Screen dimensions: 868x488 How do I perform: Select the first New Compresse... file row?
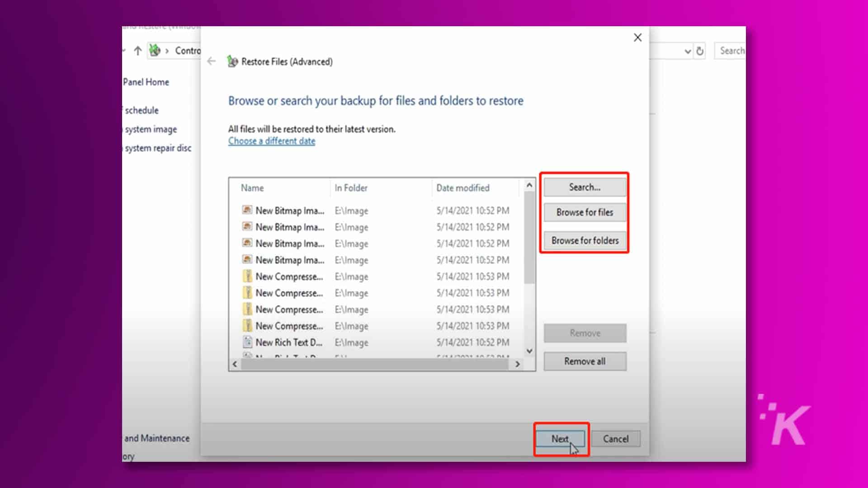[x=375, y=277]
